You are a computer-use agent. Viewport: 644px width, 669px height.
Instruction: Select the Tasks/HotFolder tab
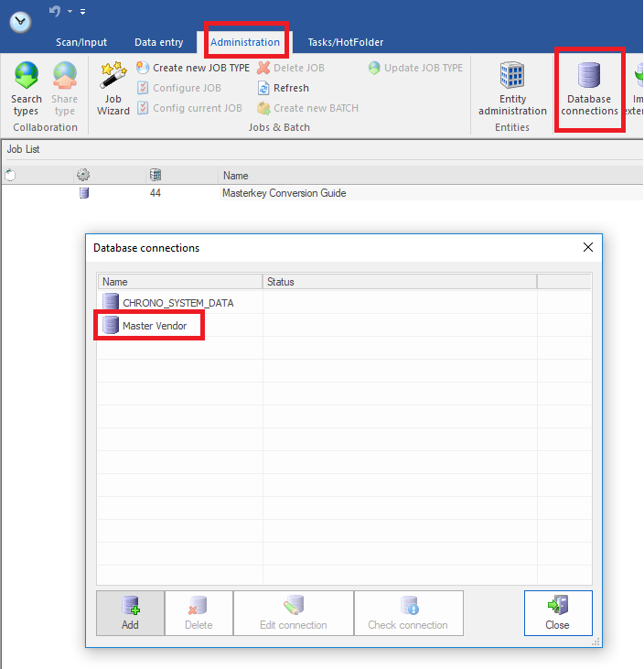pos(346,42)
